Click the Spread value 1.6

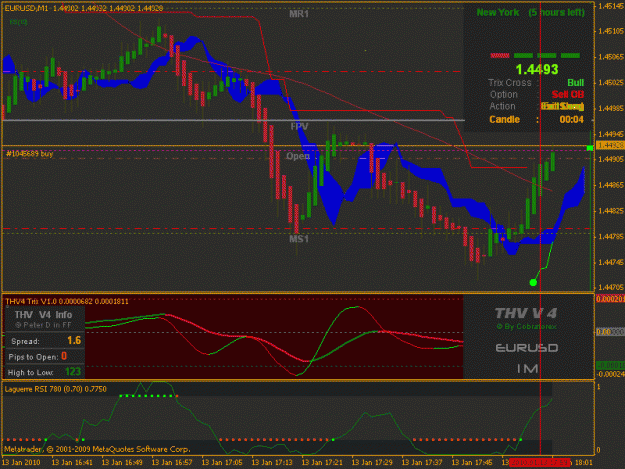tap(74, 341)
